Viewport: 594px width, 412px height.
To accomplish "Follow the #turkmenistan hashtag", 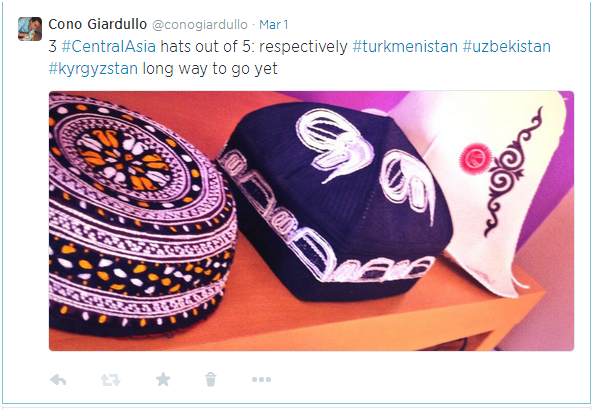I will coord(405,47).
